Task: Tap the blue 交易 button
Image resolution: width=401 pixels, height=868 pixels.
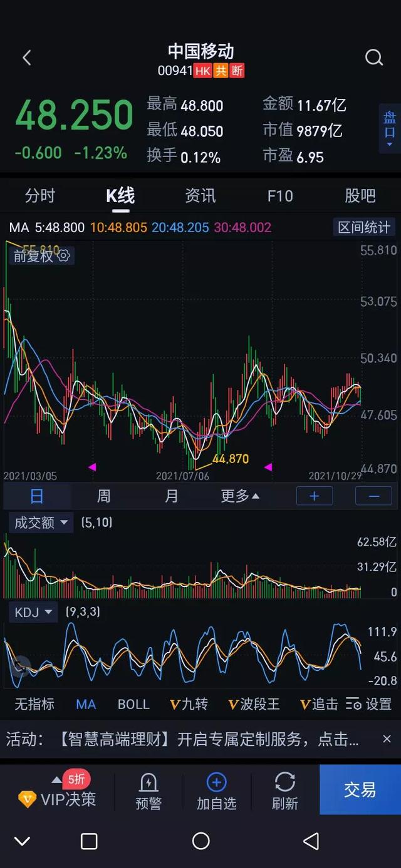Action: point(360,790)
